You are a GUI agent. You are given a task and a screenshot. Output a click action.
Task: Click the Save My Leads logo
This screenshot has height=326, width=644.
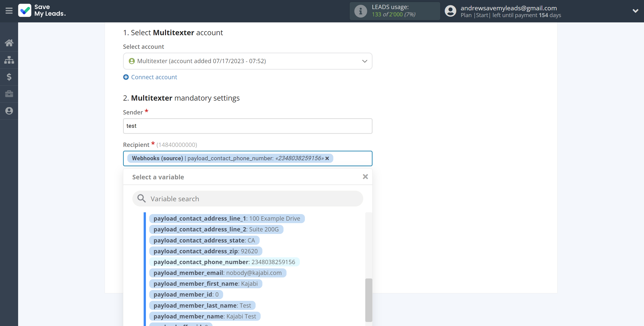(x=42, y=11)
